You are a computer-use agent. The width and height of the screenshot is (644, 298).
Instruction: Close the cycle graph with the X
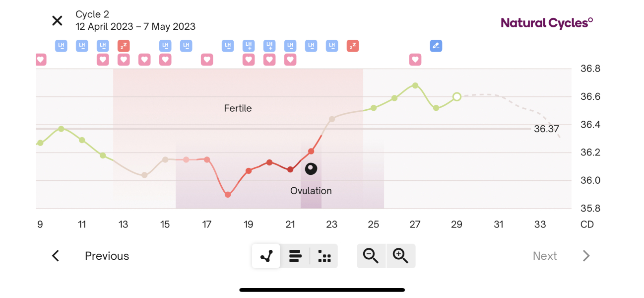[58, 21]
